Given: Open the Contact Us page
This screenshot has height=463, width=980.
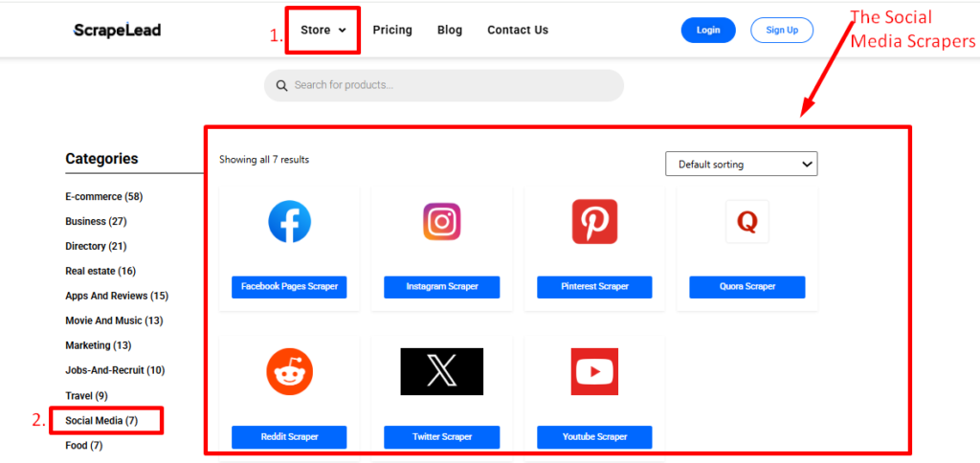Looking at the screenshot, I should point(518,30).
